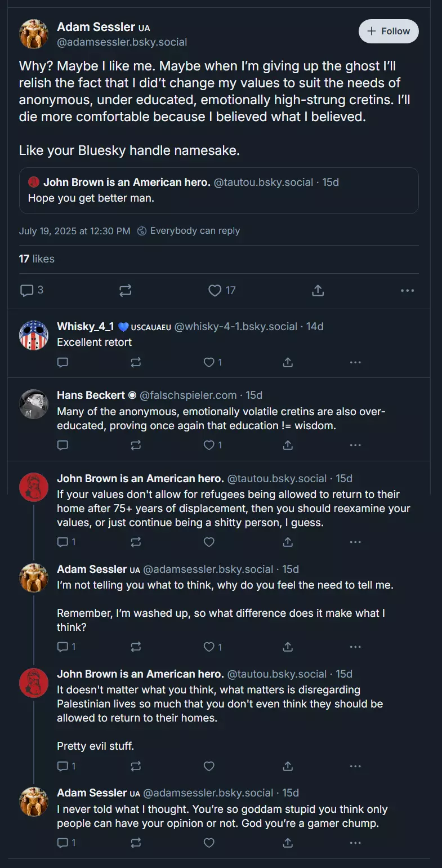
Task: Open the quoted post 'Hope you get better man.'
Action: 219,190
